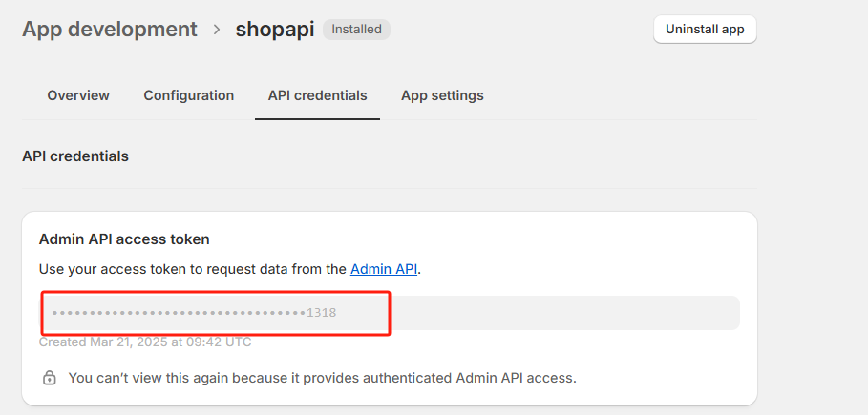Click the shopapi app title

275,29
